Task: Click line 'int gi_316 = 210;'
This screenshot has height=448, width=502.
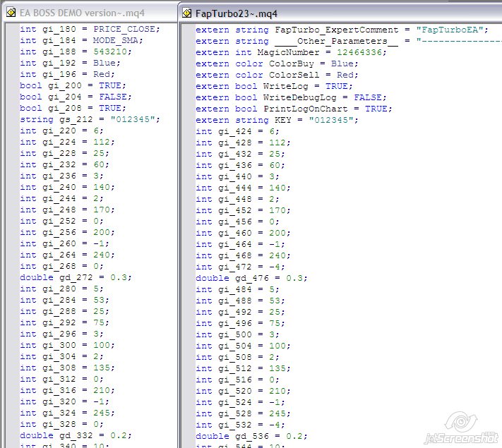Action: (x=67, y=390)
